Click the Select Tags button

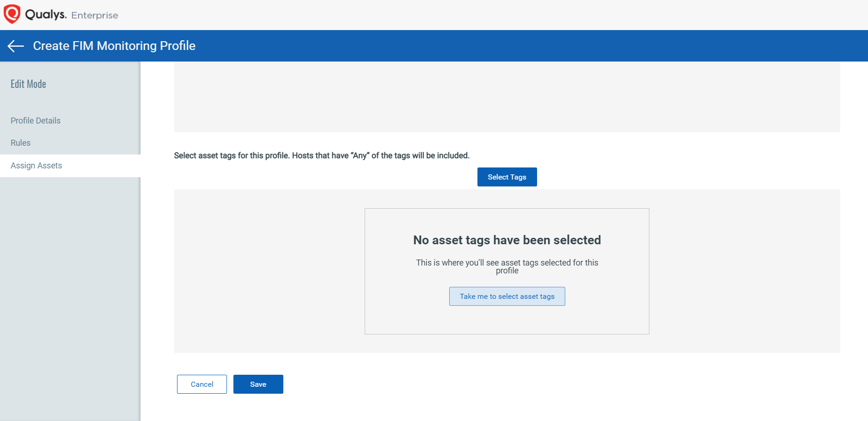507,177
